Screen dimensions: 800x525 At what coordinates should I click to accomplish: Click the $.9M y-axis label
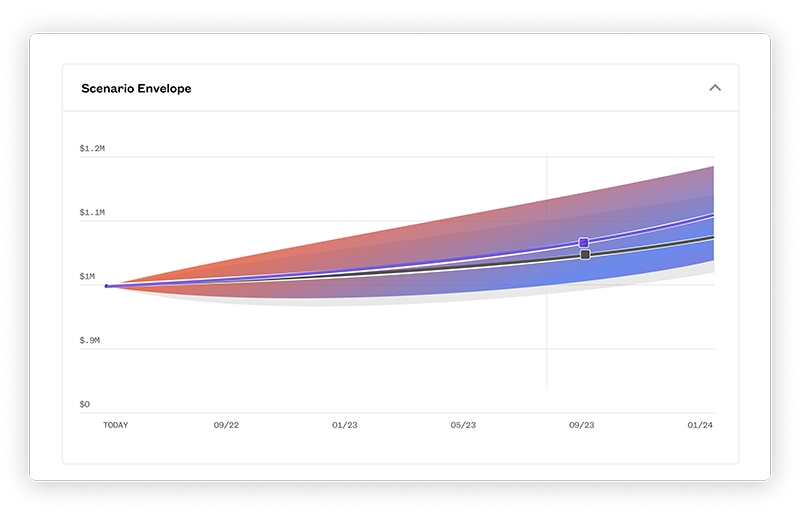click(91, 341)
